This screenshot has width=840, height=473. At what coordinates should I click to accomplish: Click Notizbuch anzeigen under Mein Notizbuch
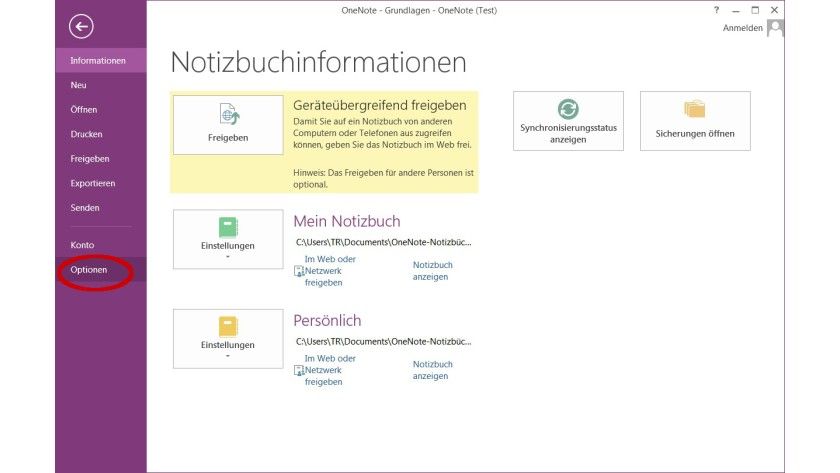click(x=432, y=271)
